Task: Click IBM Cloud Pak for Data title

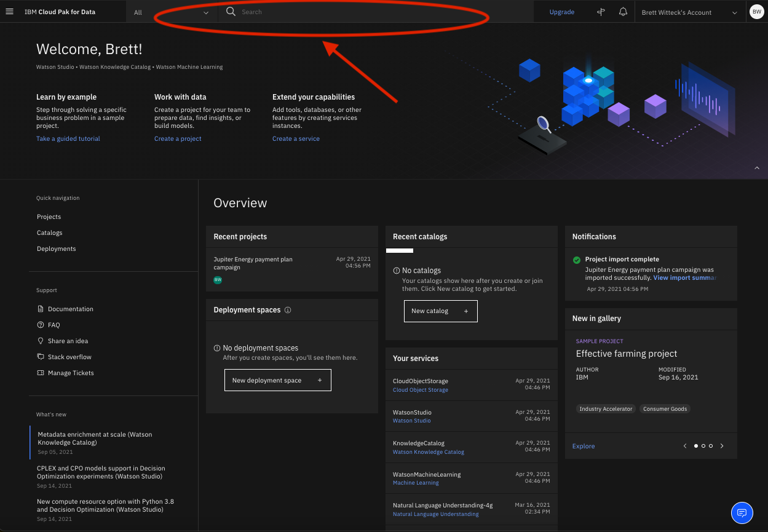Action: [x=60, y=12]
